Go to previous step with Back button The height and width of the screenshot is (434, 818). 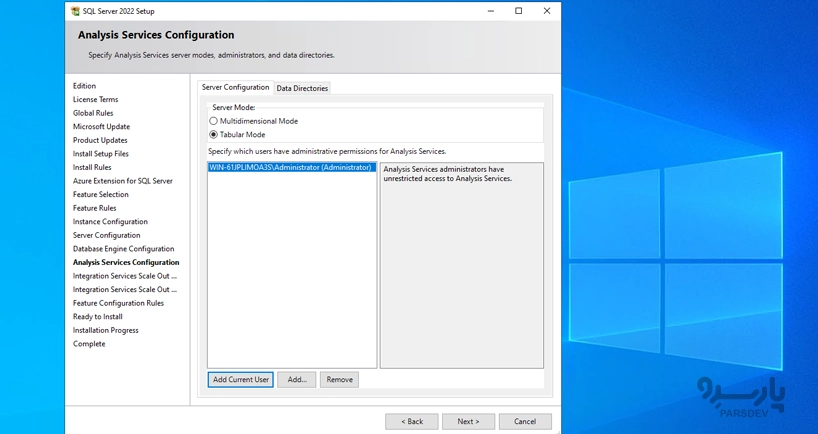point(411,422)
